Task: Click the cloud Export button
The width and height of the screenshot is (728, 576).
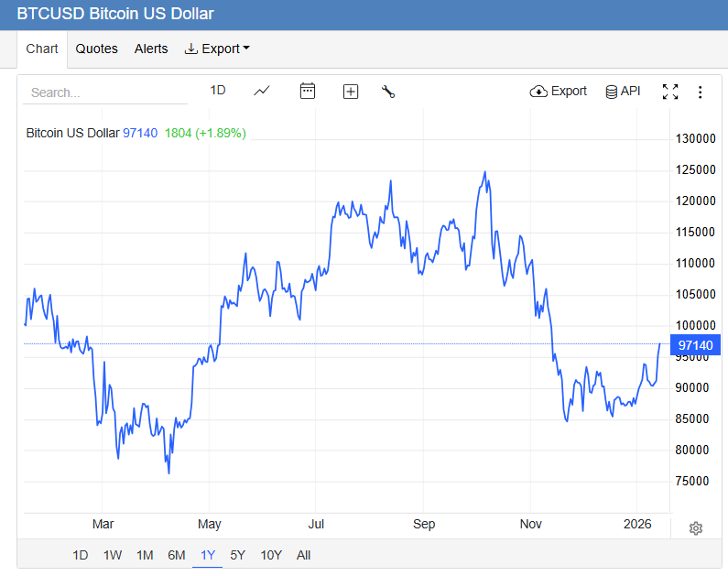Action: 559,92
